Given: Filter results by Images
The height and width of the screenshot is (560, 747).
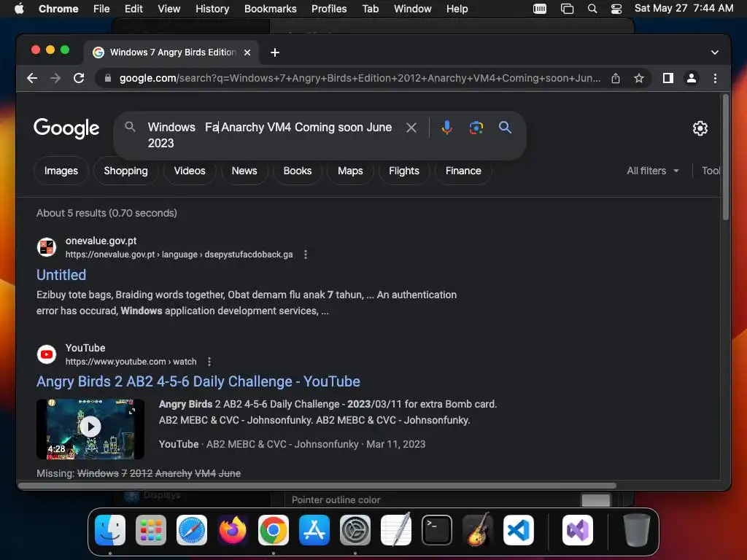Looking at the screenshot, I should [x=61, y=171].
